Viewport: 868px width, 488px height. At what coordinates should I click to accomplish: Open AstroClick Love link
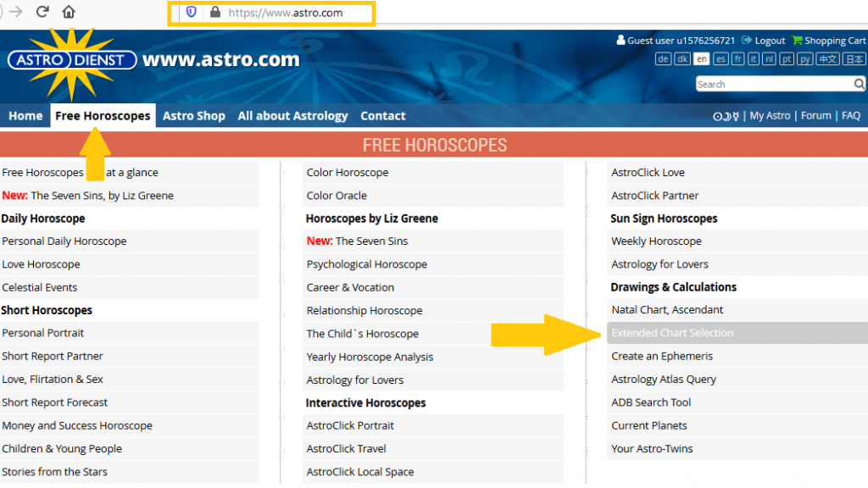[x=737, y=173]
